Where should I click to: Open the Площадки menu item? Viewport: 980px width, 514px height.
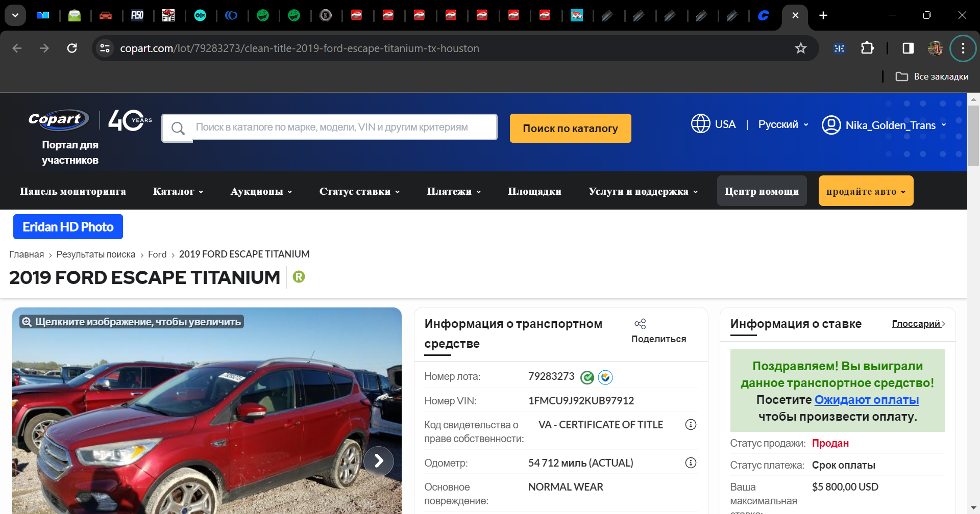pos(534,191)
